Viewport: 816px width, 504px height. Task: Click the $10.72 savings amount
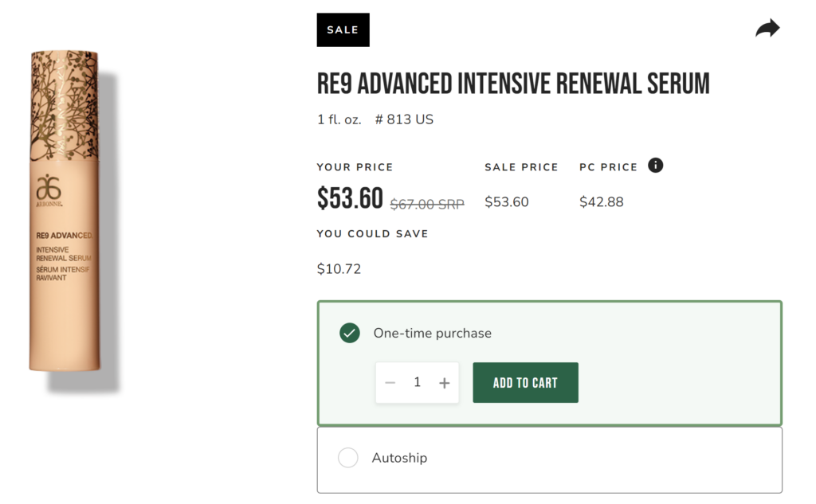pos(339,269)
